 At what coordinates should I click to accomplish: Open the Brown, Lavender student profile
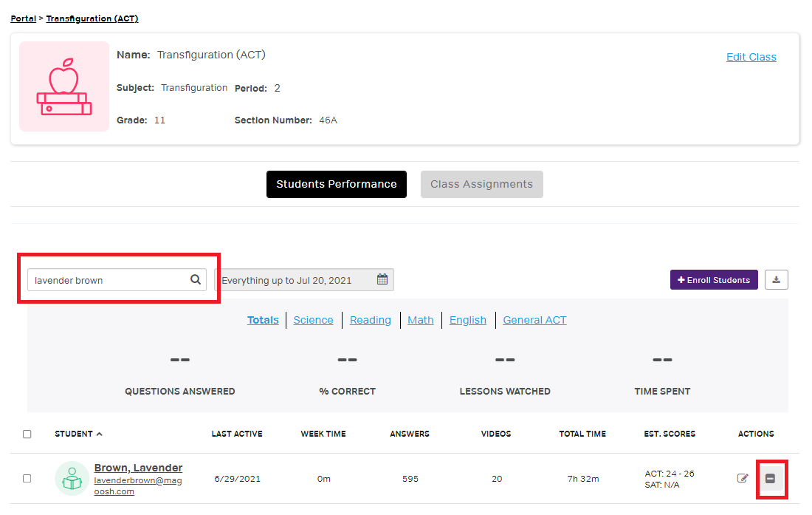138,468
